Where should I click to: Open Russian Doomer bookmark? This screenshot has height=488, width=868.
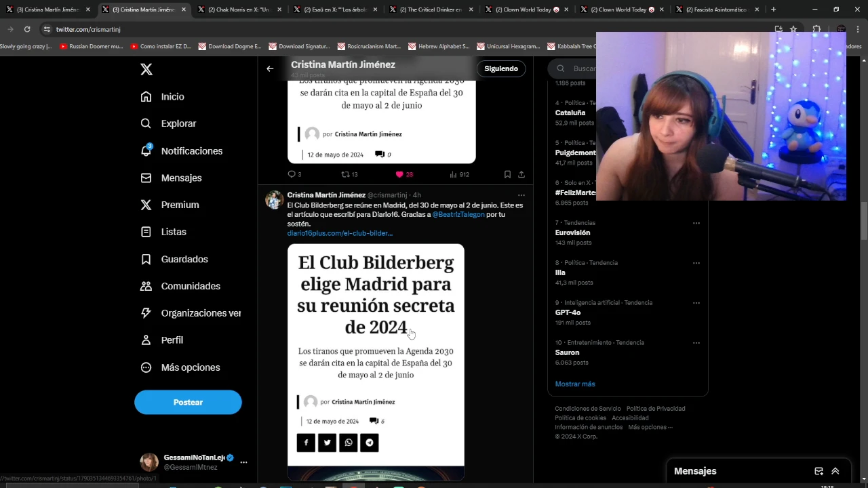tap(92, 46)
